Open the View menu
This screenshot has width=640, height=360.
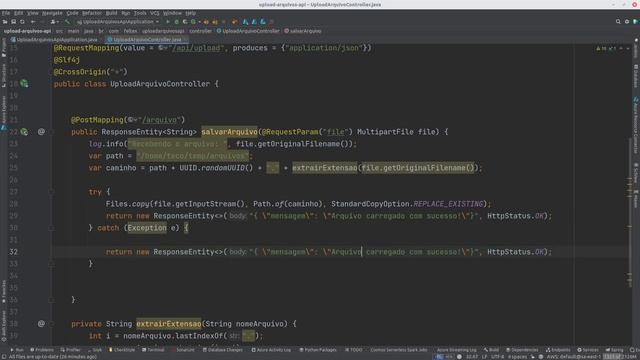(x=33, y=13)
